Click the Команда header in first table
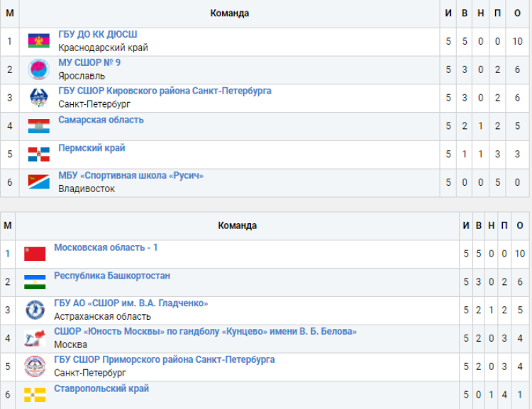Viewport: 532px width, 409px height. point(229,13)
